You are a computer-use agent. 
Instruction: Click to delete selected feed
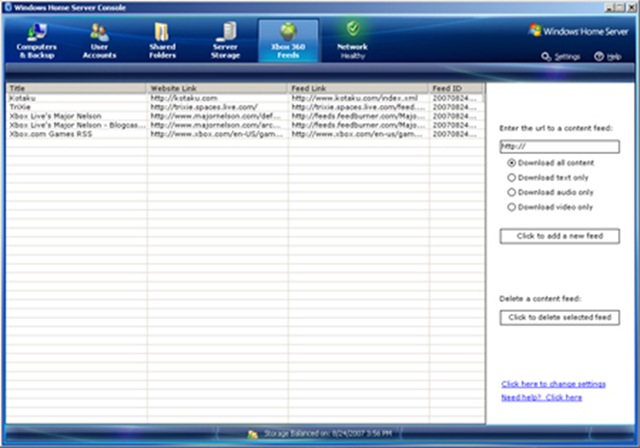click(560, 317)
